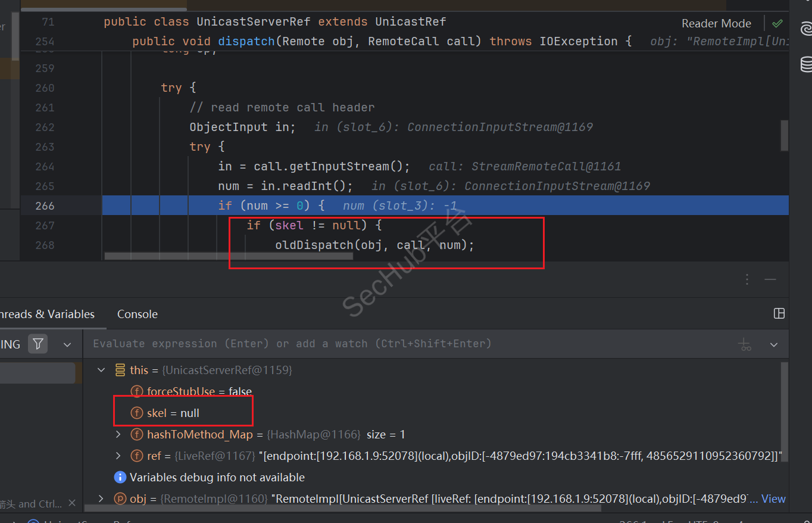The image size is (812, 523).
Task: Open the Database tool window icon
Action: (x=806, y=63)
